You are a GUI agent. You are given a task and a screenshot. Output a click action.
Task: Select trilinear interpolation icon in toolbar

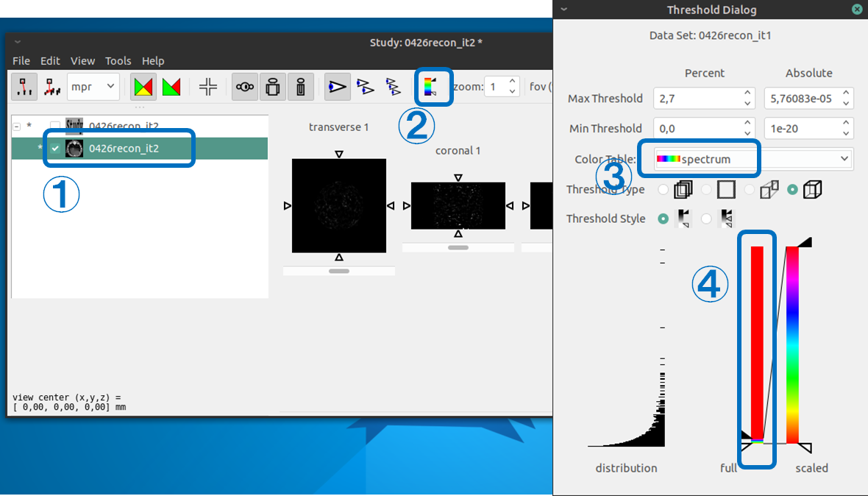(x=52, y=87)
